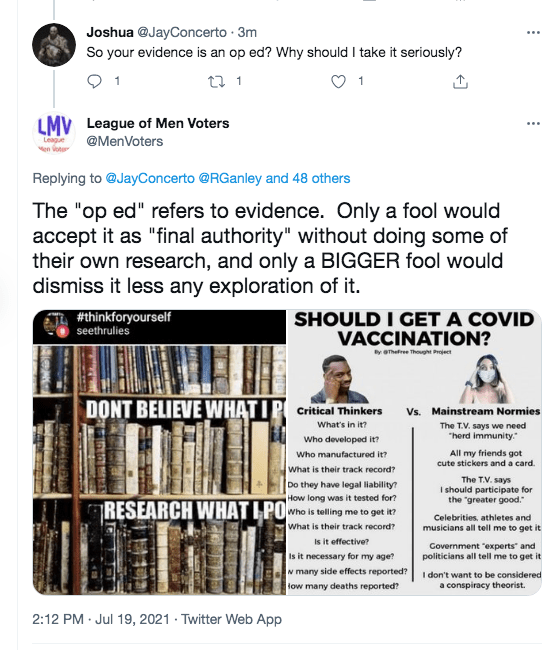Open more options on League of Men Voters tweet
The image size is (555, 650).
point(533,123)
